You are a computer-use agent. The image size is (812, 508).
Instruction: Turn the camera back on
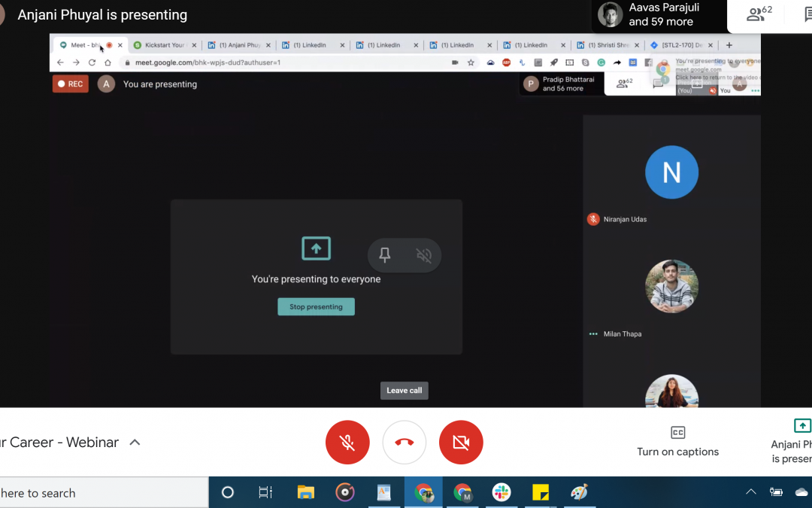coord(461,443)
